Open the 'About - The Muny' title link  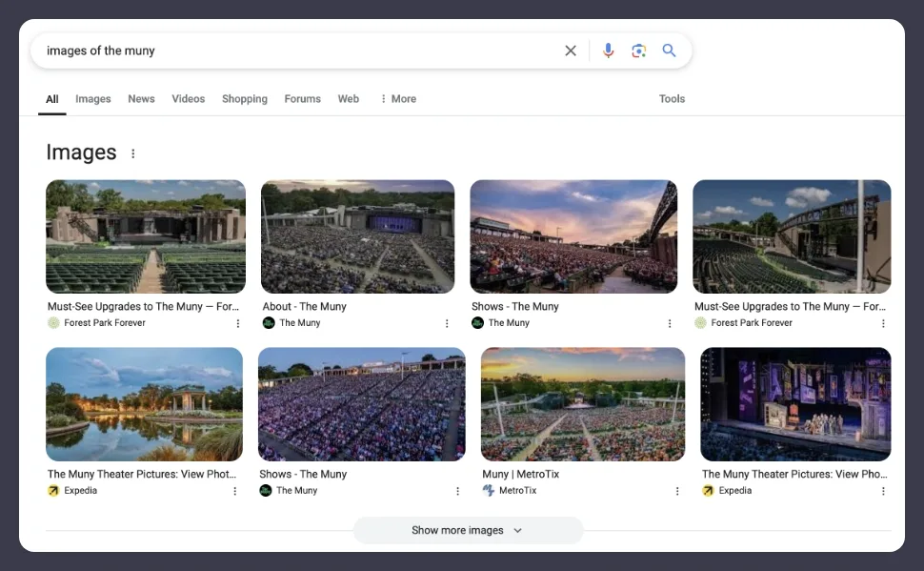[x=304, y=306]
